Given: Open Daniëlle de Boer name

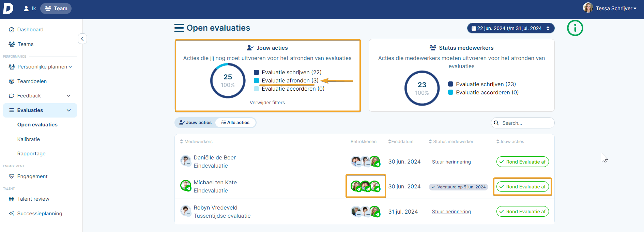Looking at the screenshot, I should click(215, 158).
